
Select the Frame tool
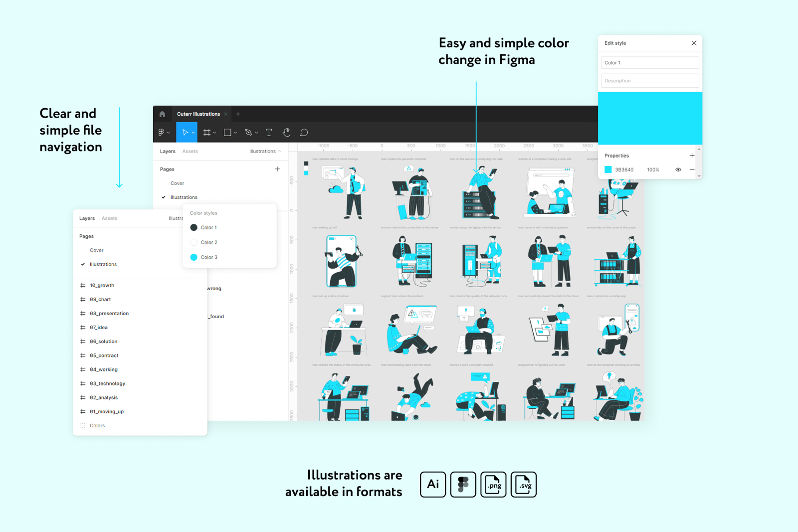click(x=206, y=133)
